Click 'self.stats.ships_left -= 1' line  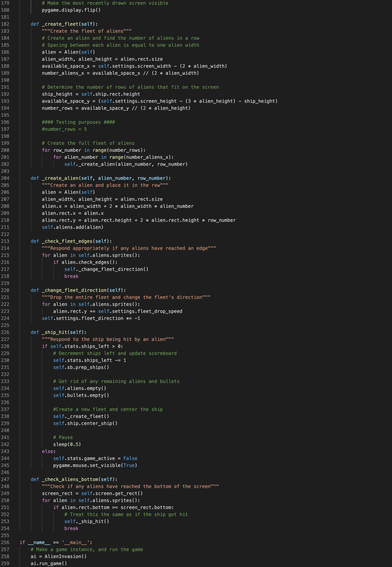point(90,361)
